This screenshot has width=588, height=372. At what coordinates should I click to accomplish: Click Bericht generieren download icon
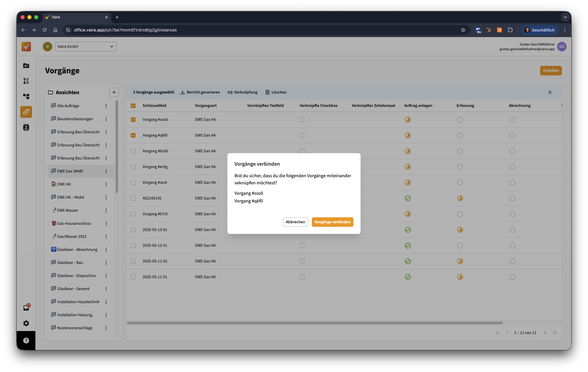(183, 92)
